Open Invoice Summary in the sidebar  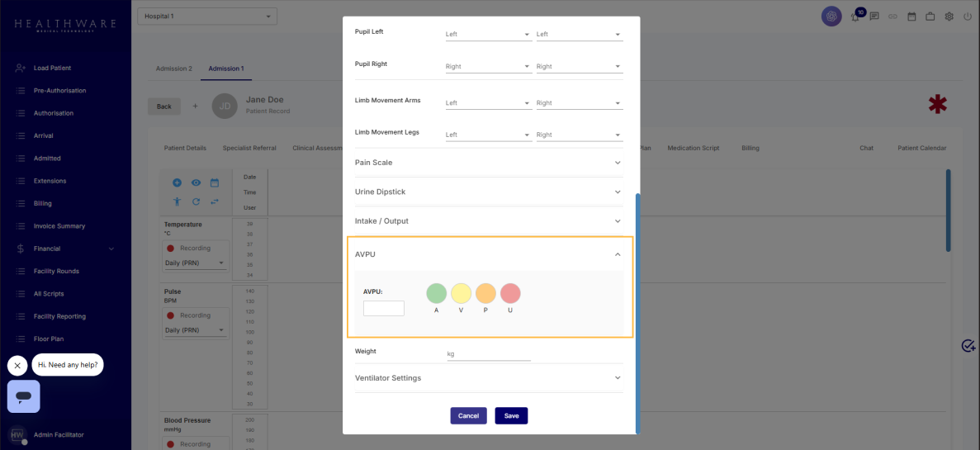tap(59, 226)
